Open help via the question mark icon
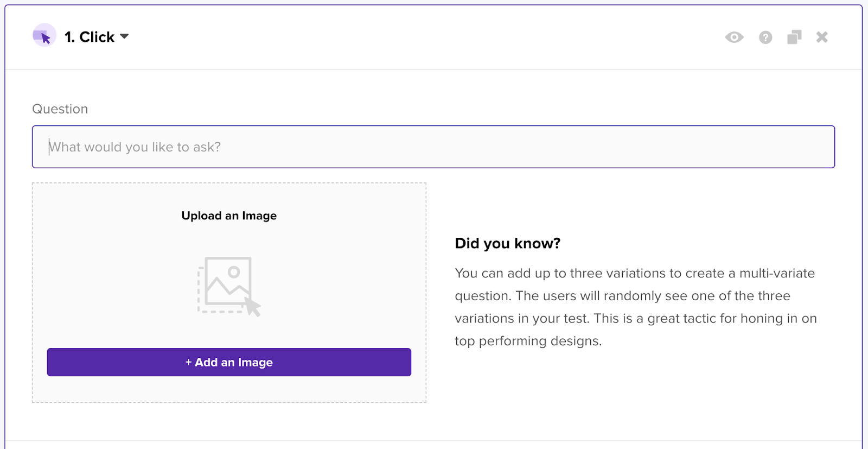The height and width of the screenshot is (449, 868). [x=765, y=37]
